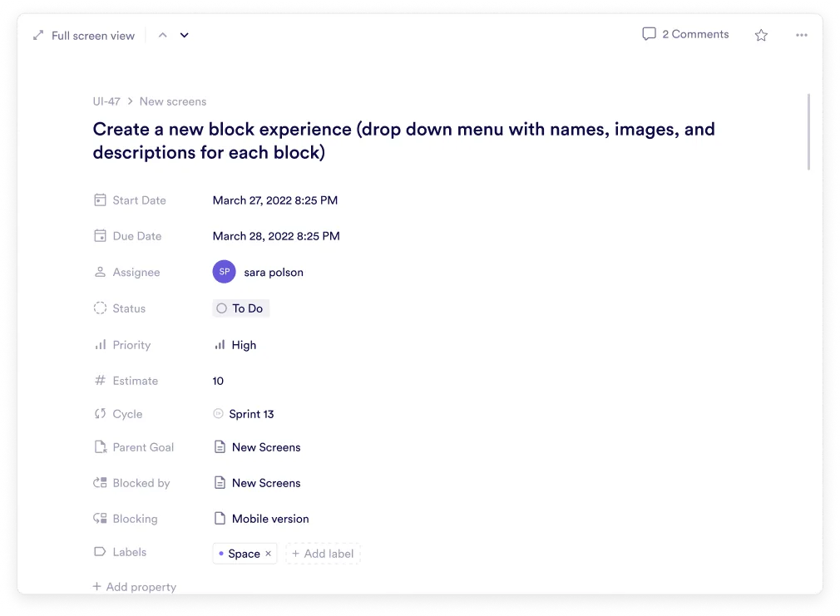Edit the Start Date value

click(275, 200)
